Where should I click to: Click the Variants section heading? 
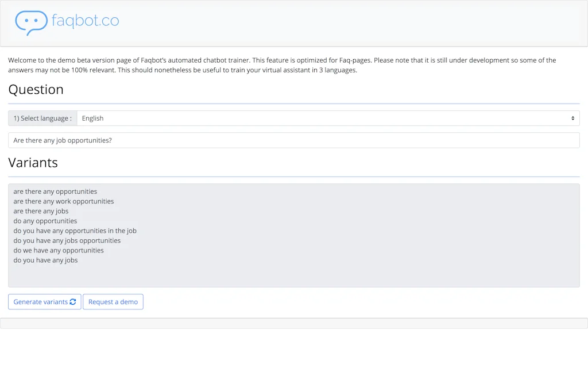pos(33,163)
